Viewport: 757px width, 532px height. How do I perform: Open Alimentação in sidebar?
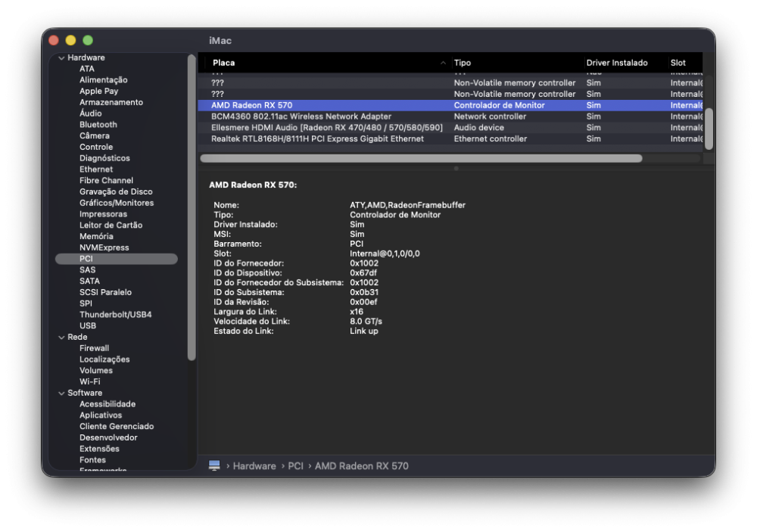point(103,80)
